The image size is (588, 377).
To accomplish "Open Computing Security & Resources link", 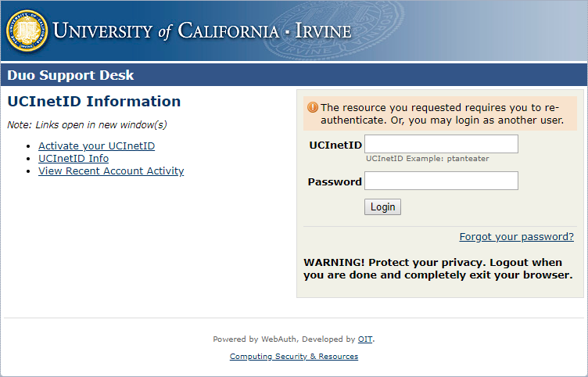I will tap(294, 357).
